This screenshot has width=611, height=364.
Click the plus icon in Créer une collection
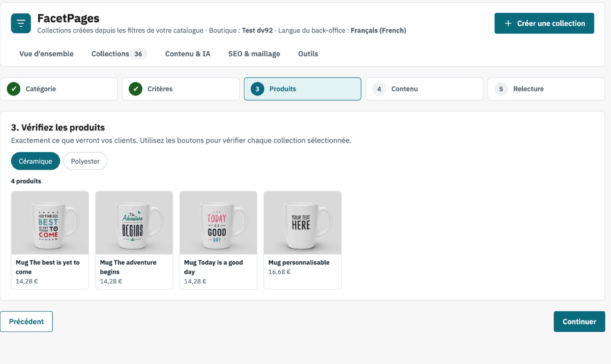[x=508, y=23]
